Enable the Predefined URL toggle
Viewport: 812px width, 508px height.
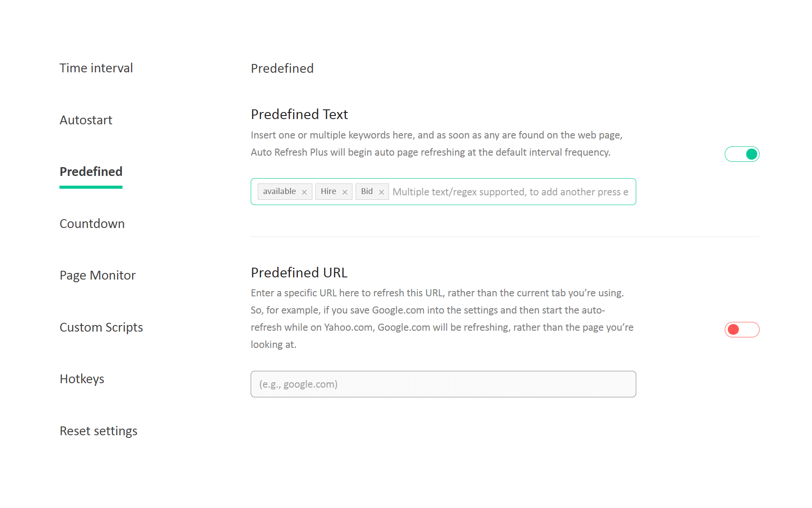pyautogui.click(x=742, y=330)
